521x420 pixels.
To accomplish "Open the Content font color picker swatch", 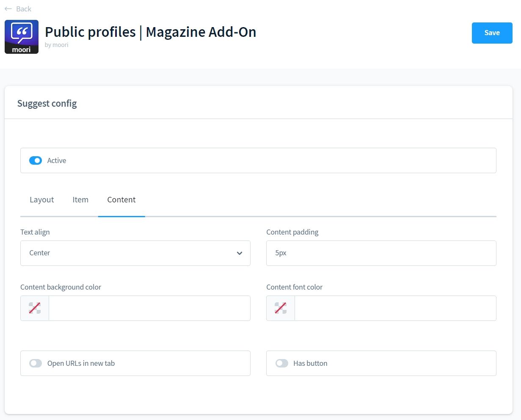I will [281, 308].
